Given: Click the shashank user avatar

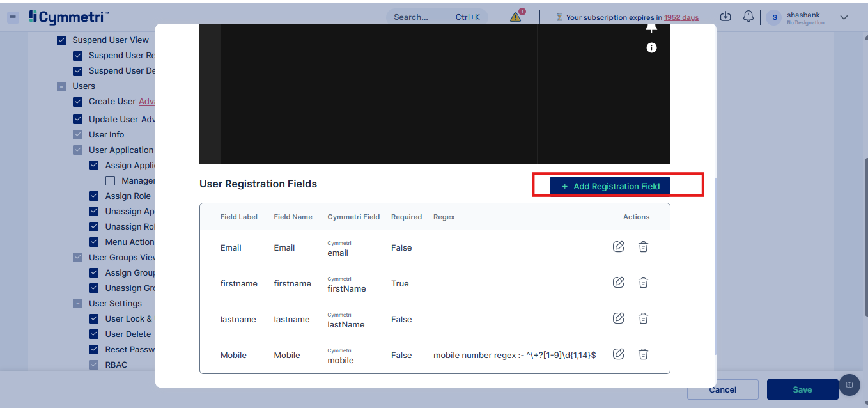Looking at the screenshot, I should coord(775,18).
